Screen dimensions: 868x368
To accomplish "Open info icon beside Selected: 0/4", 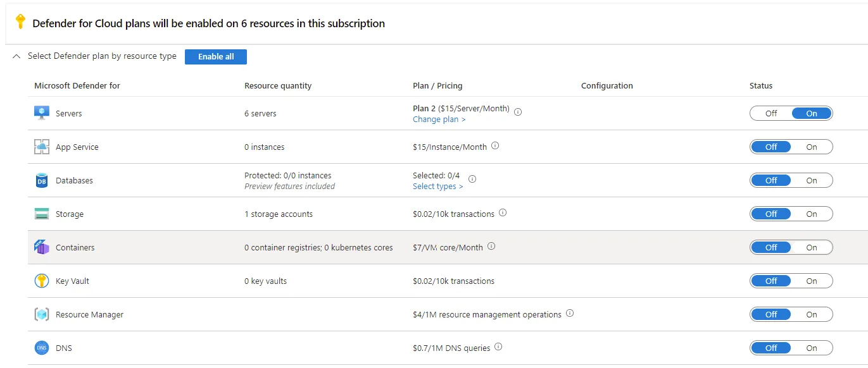I will [x=472, y=179].
